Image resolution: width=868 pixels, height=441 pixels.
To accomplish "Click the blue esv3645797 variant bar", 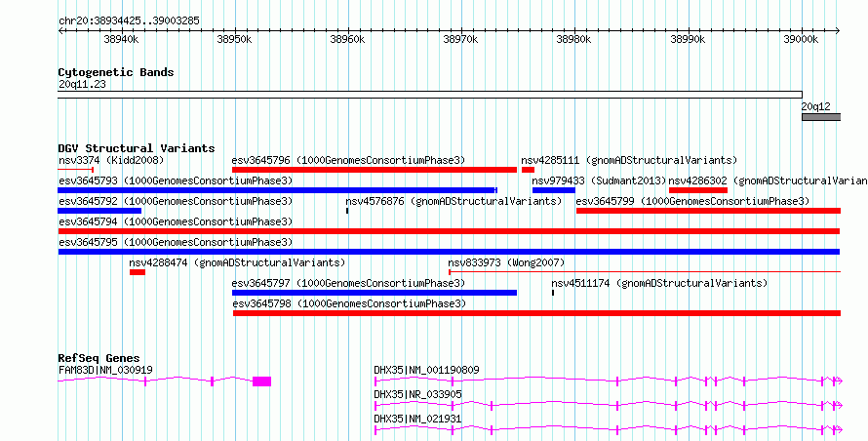I will pos(375,293).
